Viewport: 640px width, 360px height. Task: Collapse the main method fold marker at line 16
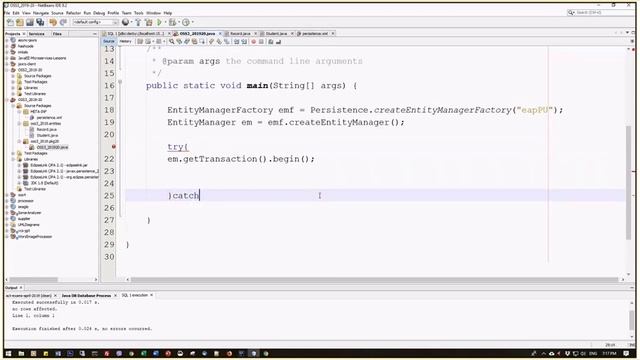point(120,82)
